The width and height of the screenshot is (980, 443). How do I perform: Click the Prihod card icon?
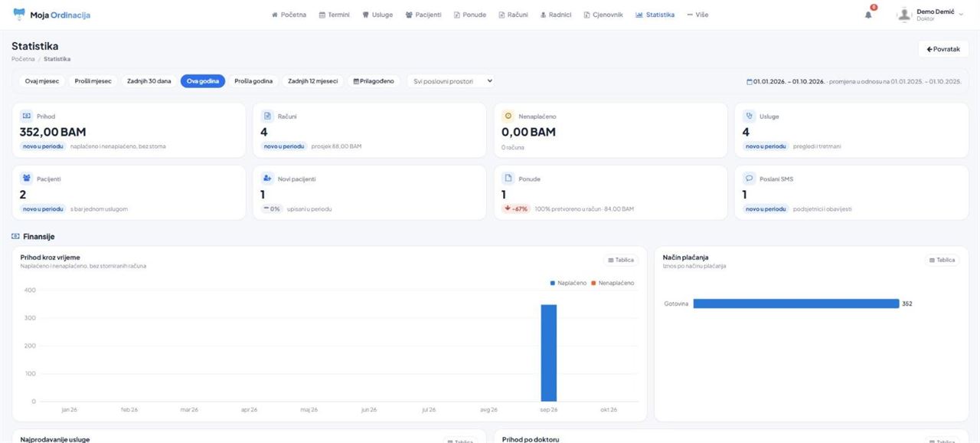coord(26,116)
